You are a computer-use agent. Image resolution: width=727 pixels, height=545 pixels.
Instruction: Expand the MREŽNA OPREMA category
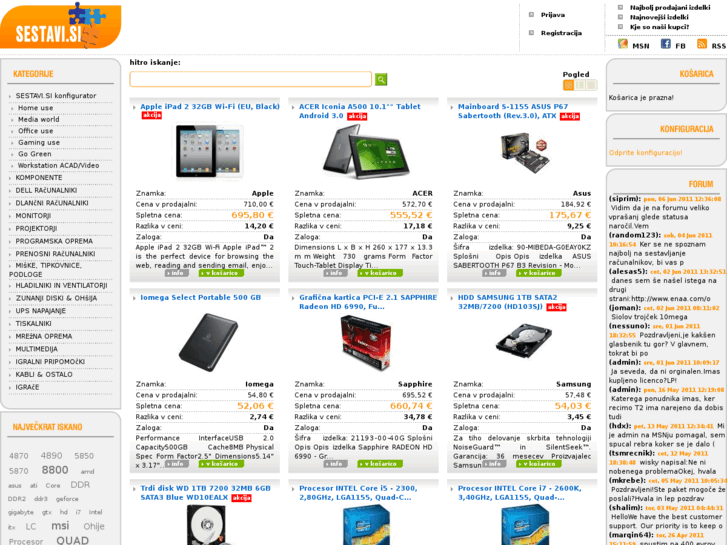(x=44, y=336)
